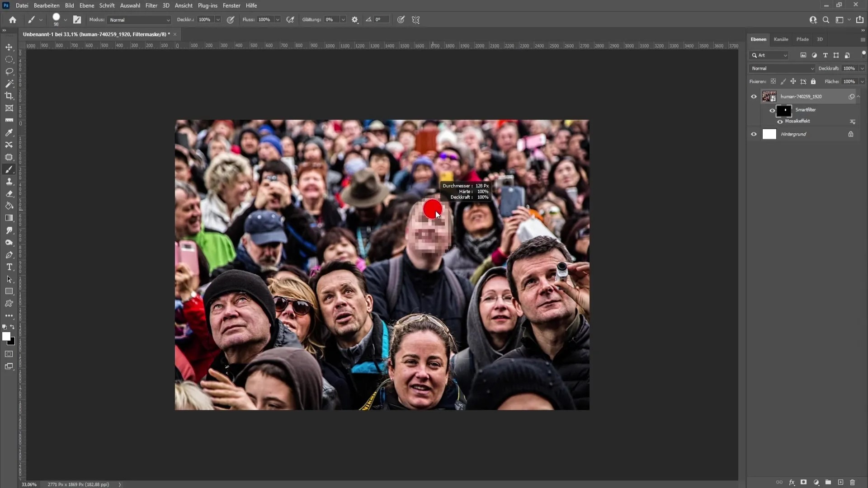Select the Lasso tool
This screenshot has width=868, height=488.
[x=9, y=71]
